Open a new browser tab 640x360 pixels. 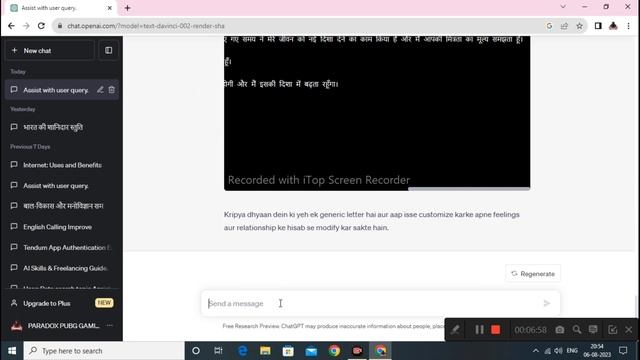[127, 8]
